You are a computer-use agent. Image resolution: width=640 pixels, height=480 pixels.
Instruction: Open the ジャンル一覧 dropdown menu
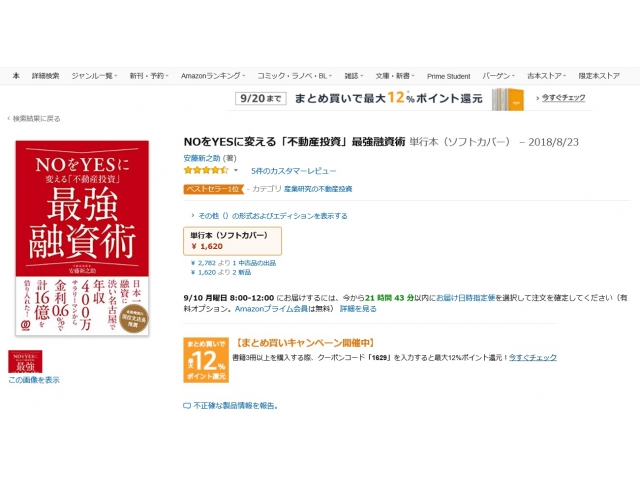point(94,76)
